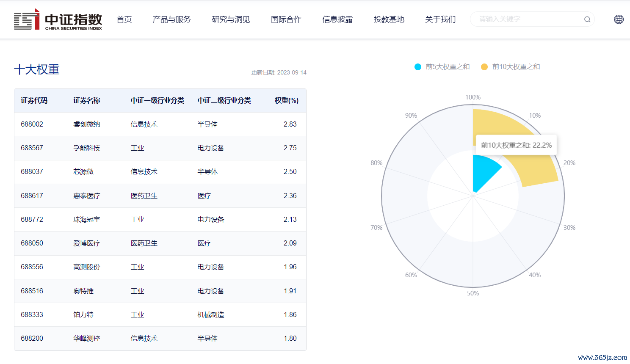
Task: Click the 证券名称 column header
Action: [87, 101]
